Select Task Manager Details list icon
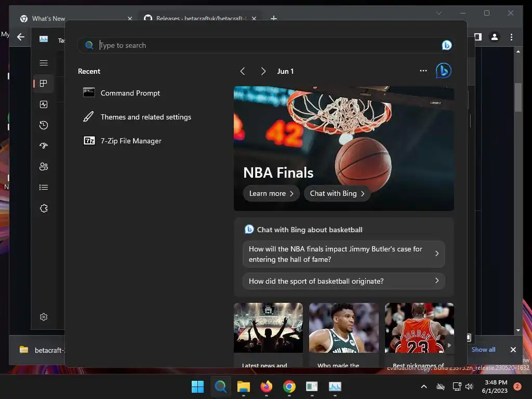This screenshot has width=532, height=399. click(x=44, y=187)
